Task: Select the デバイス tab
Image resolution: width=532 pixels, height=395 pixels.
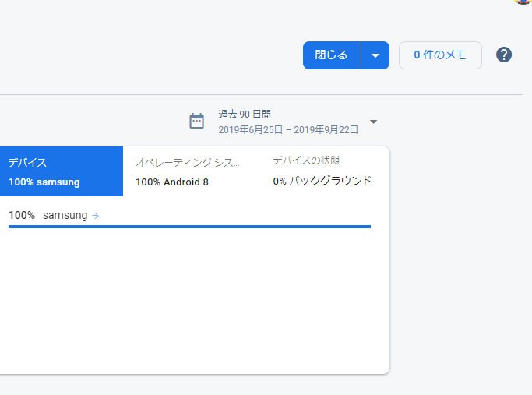Action: 62,171
